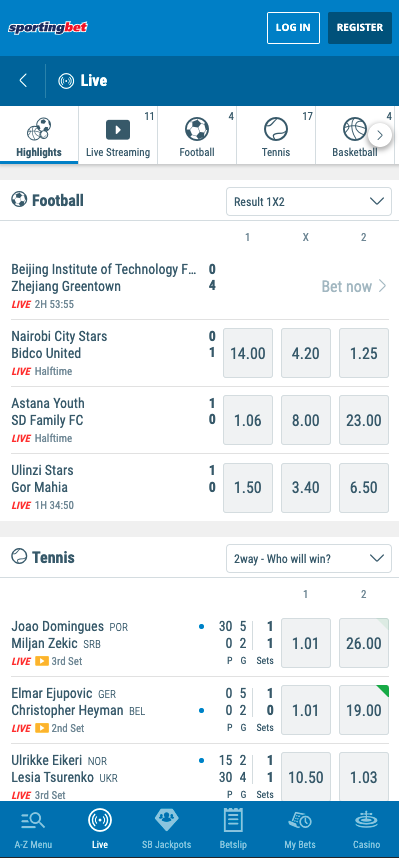Viewport: 399px width, 858px height.
Task: Open the 2way - Who will win dropdown
Action: click(309, 558)
